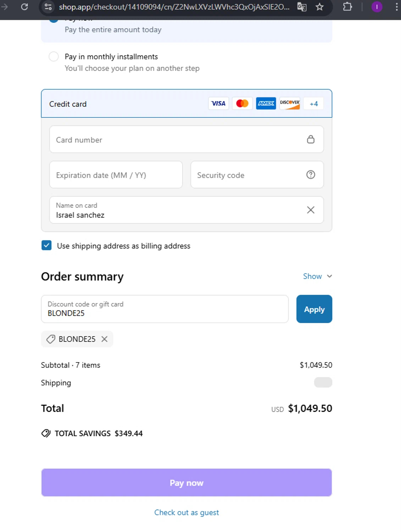This screenshot has width=401, height=532.
Task: Bookmark this page with the star icon
Action: click(319, 7)
